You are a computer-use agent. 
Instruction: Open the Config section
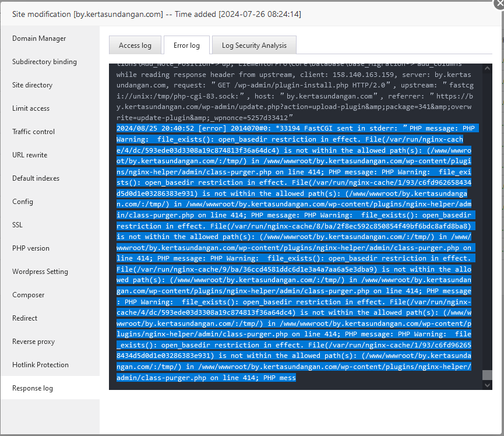point(50,202)
